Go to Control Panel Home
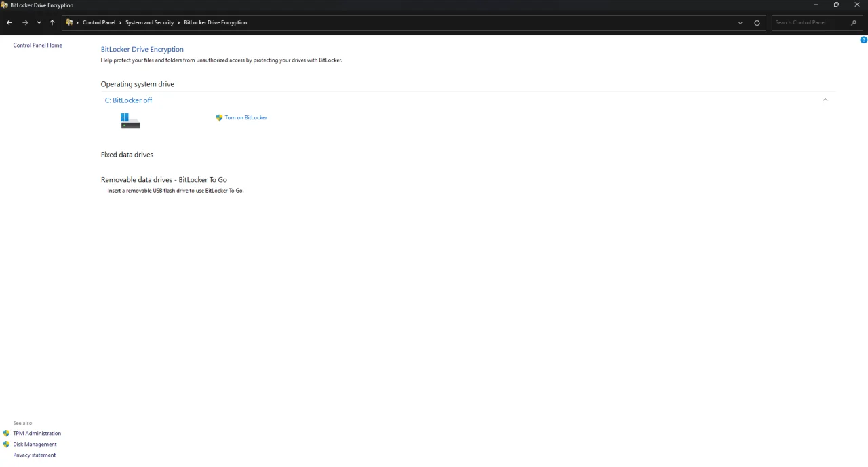Viewport: 868px width, 467px height. click(37, 45)
